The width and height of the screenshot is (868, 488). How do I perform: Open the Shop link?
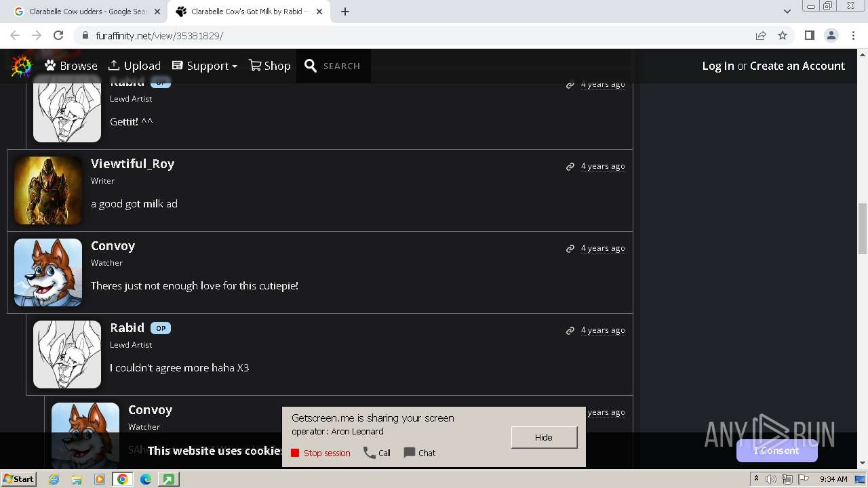click(x=269, y=66)
